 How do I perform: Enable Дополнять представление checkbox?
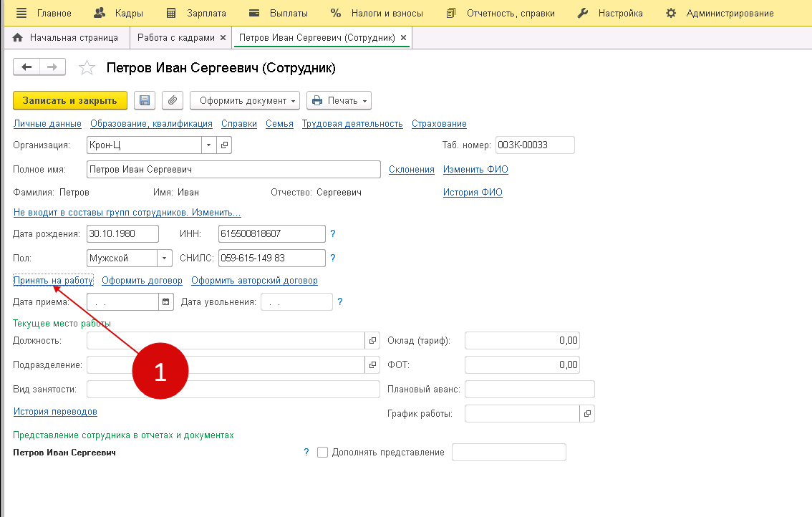point(322,453)
